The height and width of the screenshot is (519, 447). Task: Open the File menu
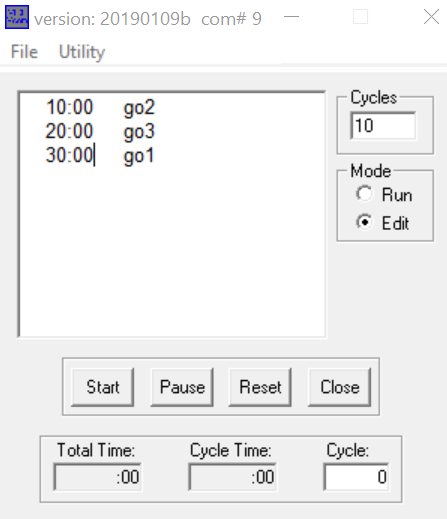[x=24, y=52]
